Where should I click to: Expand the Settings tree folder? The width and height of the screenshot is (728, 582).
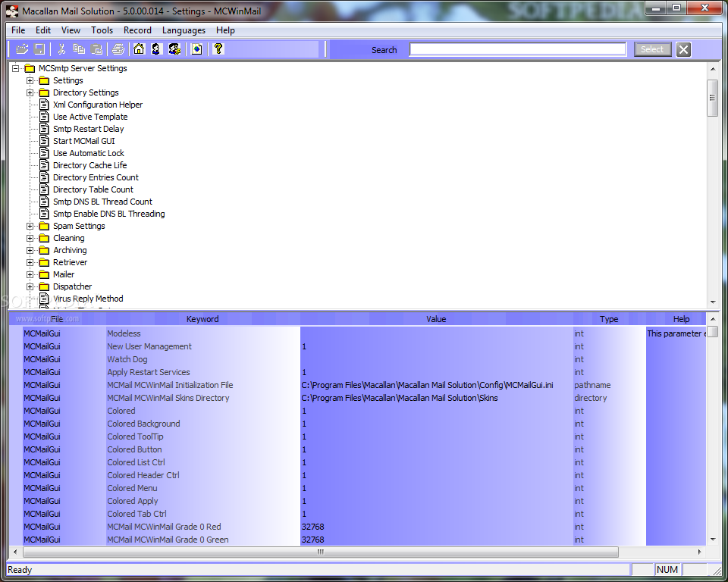click(x=30, y=80)
